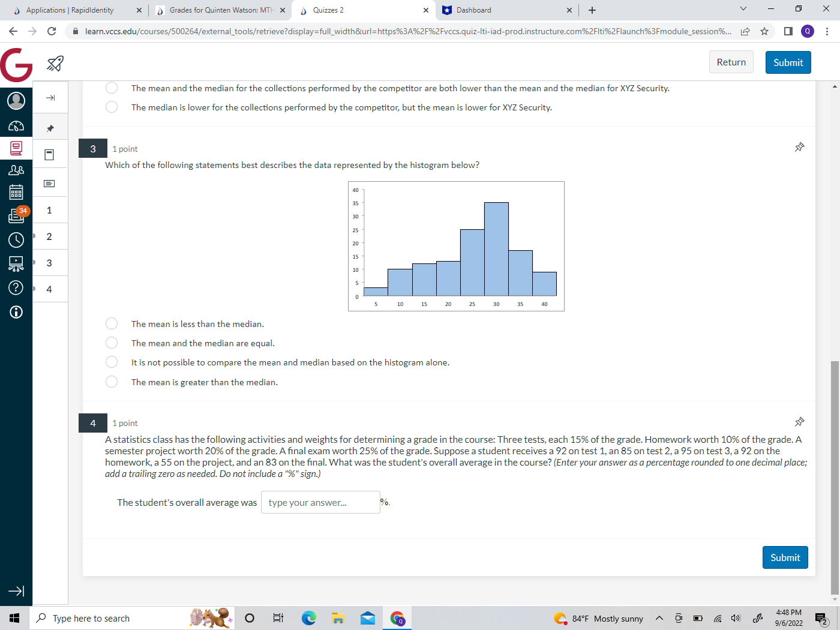Expand Chrome tab search chevron
840x630 pixels.
click(x=743, y=9)
